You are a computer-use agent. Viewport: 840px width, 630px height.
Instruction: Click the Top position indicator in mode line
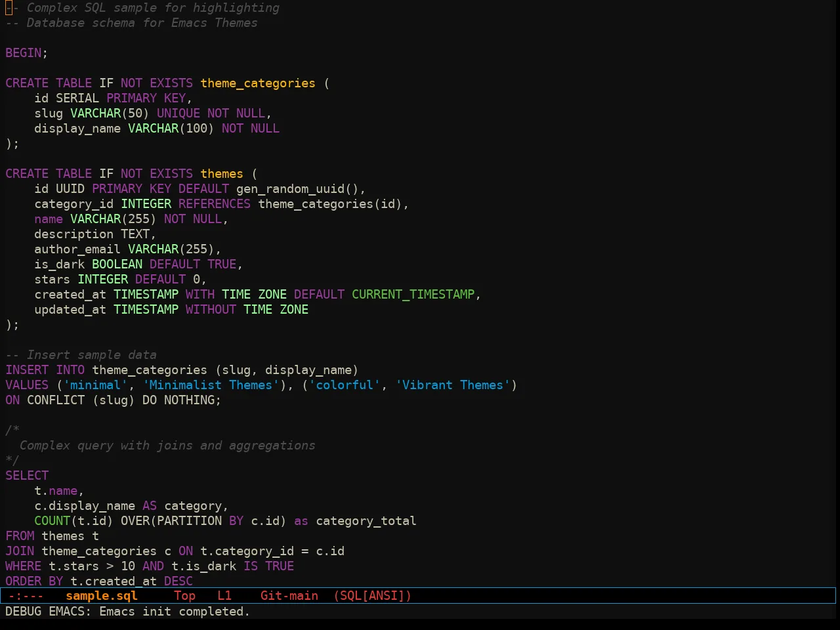pyautogui.click(x=184, y=596)
